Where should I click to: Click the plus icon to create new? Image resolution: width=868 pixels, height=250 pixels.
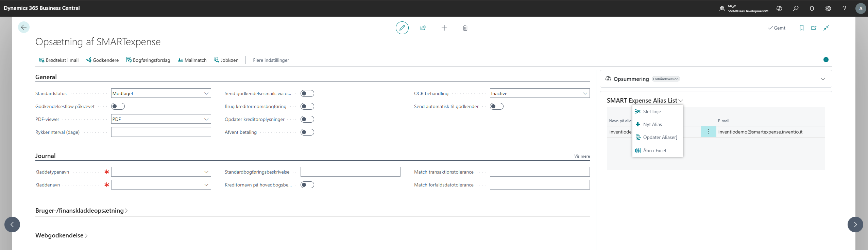click(444, 28)
